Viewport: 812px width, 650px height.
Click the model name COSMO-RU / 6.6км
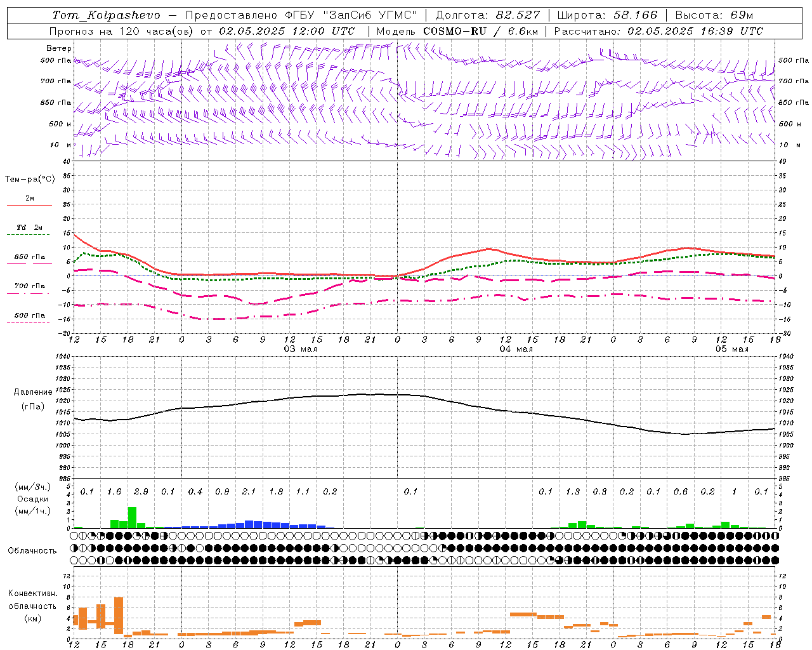pos(480,31)
